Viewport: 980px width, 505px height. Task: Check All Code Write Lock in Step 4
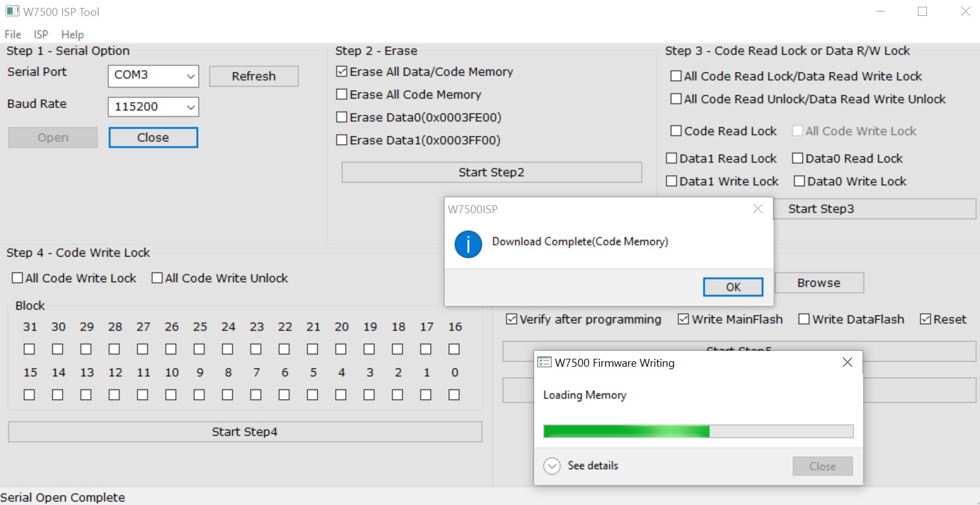pos(18,278)
